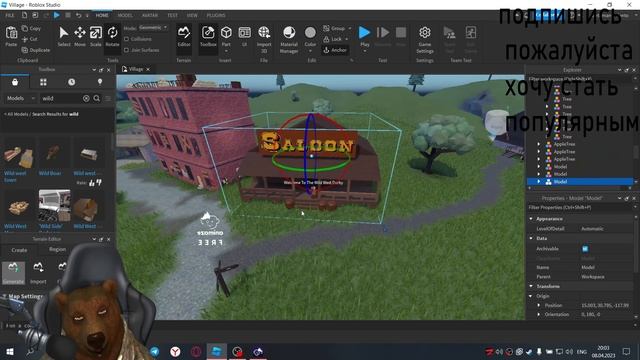The height and width of the screenshot is (360, 640).
Task: Toggle the Archivable property checkbox
Action: 585,249
